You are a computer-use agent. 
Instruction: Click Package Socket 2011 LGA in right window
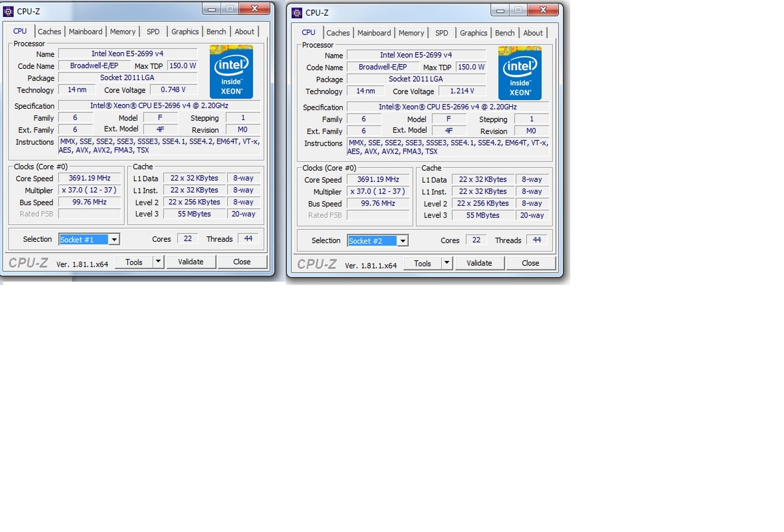(416, 79)
